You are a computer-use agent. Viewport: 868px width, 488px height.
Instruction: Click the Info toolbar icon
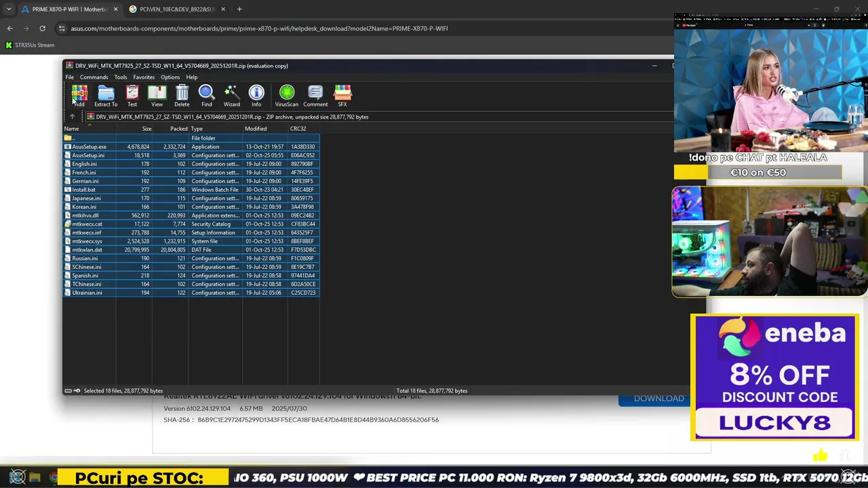256,96
